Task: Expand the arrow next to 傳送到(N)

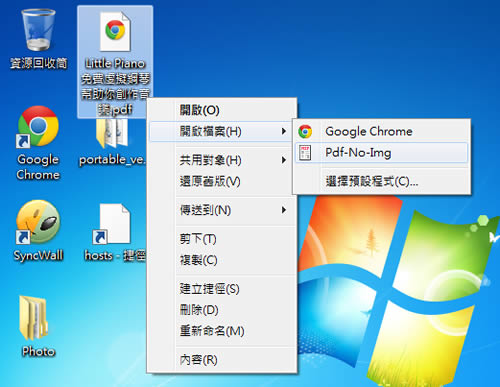Action: point(284,210)
